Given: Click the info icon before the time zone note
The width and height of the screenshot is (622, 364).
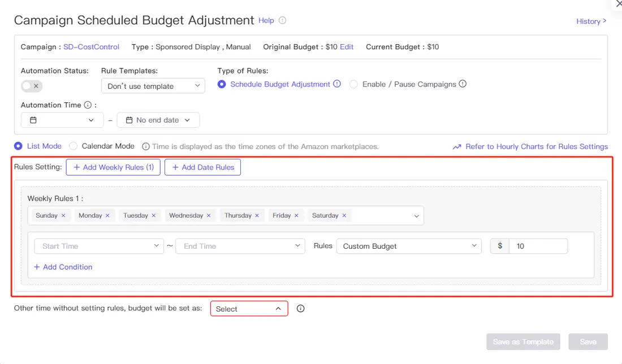Looking at the screenshot, I should (x=146, y=147).
